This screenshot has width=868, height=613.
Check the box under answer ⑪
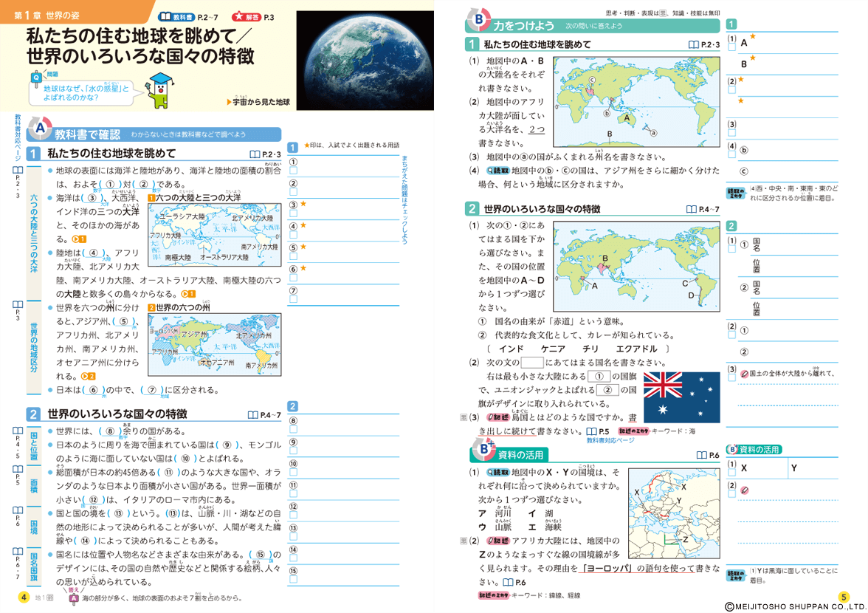(294, 493)
